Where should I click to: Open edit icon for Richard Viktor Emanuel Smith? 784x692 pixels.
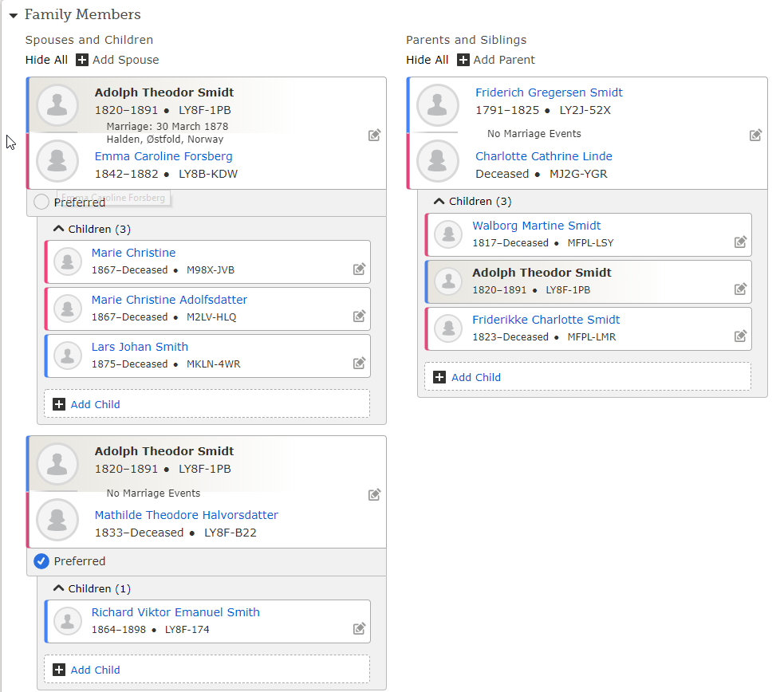pyautogui.click(x=359, y=628)
